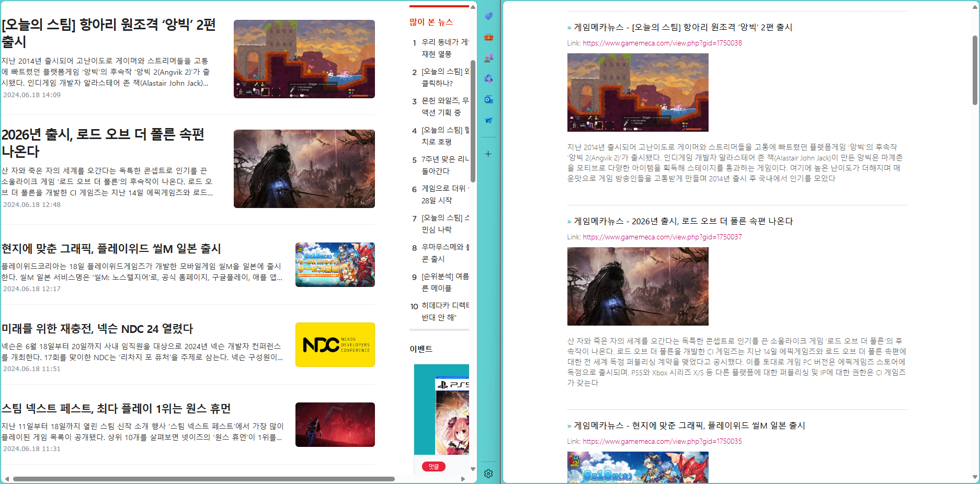The height and width of the screenshot is (484, 980).
Task: Open popular news item 2 '[오늘의 스팀] 클릭하나?'
Action: point(445,77)
